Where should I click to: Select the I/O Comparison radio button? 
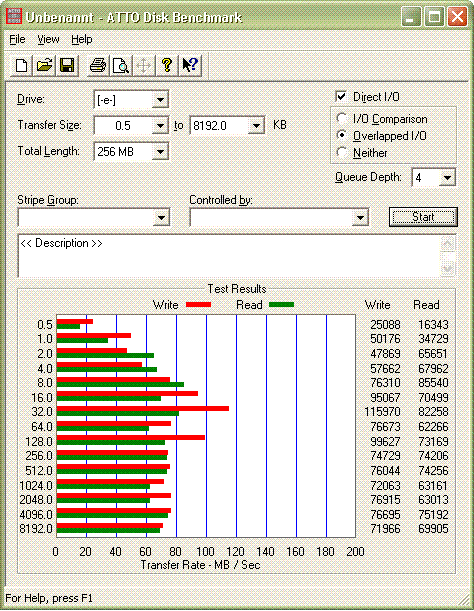[x=341, y=118]
